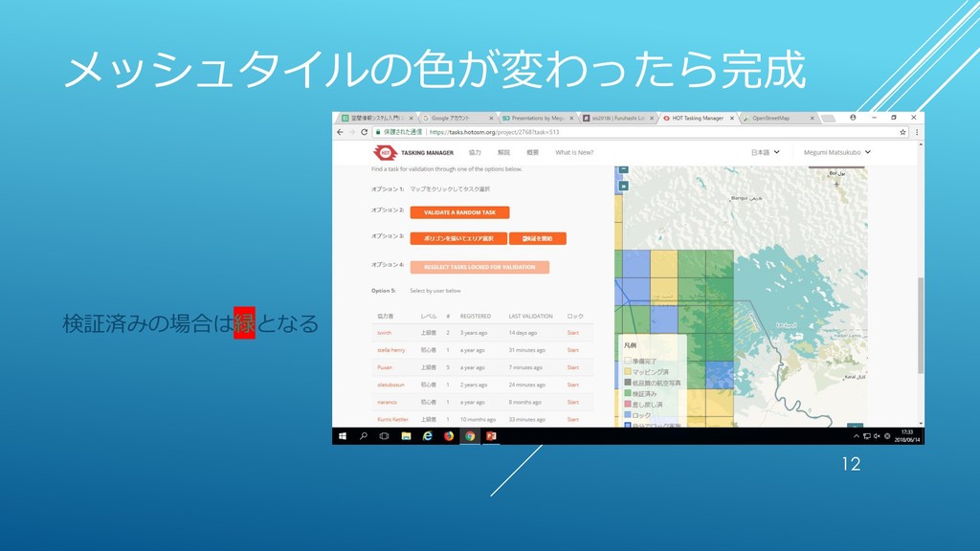Click the 準備完了 legend swatch

click(628, 361)
